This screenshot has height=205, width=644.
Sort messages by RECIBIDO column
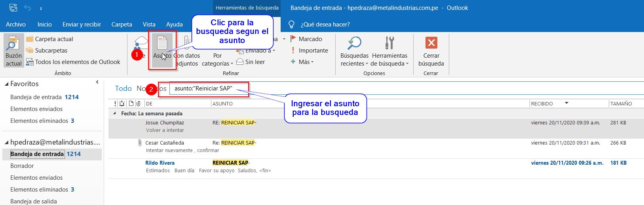click(x=542, y=103)
